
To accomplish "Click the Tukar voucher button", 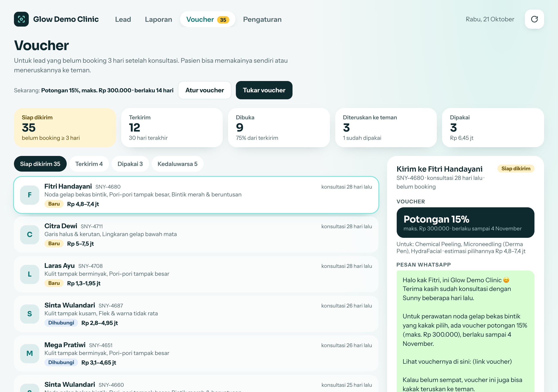I will coord(264,90).
